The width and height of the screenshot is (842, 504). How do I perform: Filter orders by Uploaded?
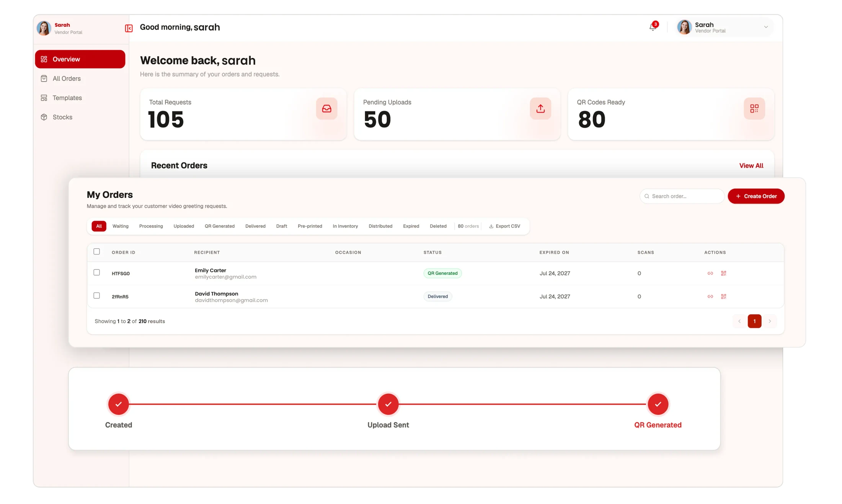tap(184, 226)
